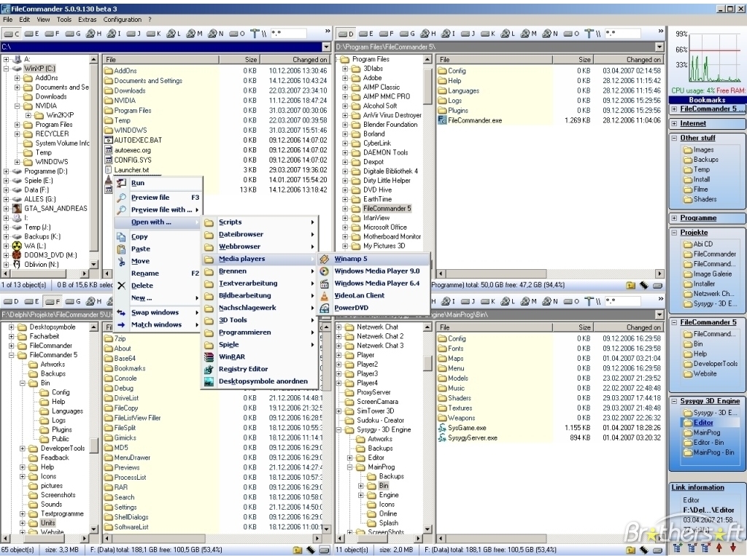Select Sudoku - Creator folder in bottom-right tree
Screen dimensions: 747x560
pyautogui.click(x=380, y=421)
